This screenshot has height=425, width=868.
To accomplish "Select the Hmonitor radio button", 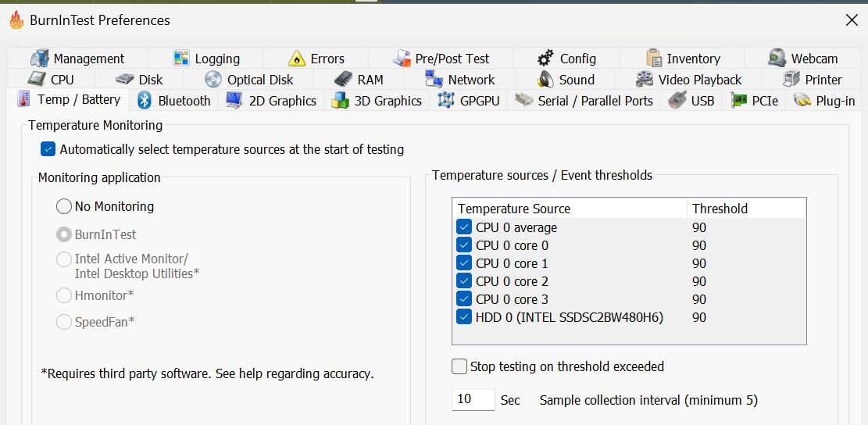I will click(x=63, y=295).
